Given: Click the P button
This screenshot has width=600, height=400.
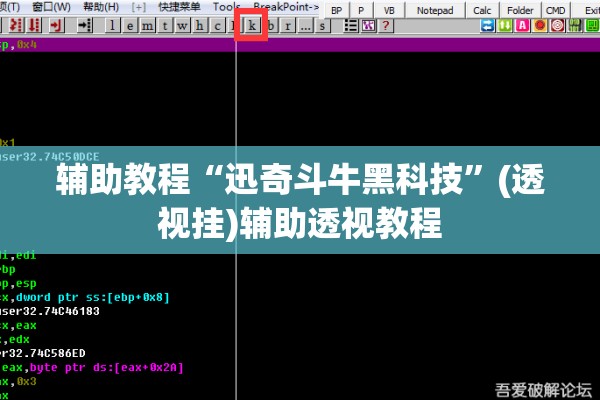Looking at the screenshot, I should [x=361, y=10].
